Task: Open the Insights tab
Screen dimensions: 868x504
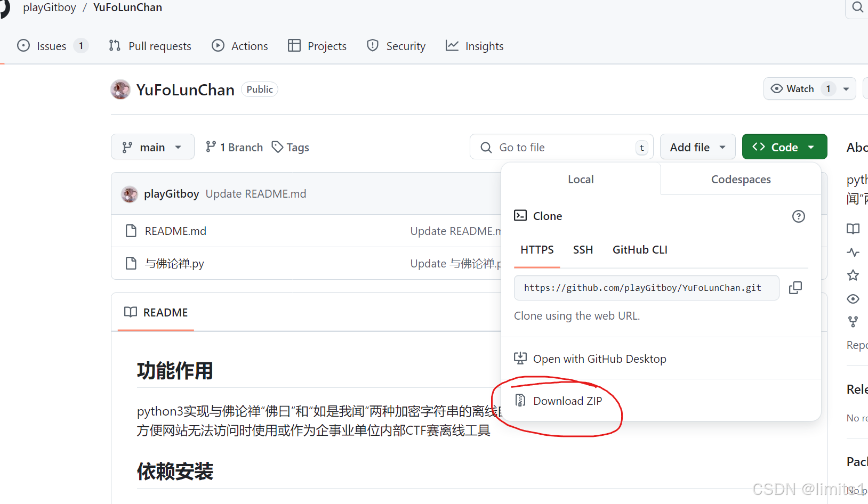Action: tap(475, 46)
